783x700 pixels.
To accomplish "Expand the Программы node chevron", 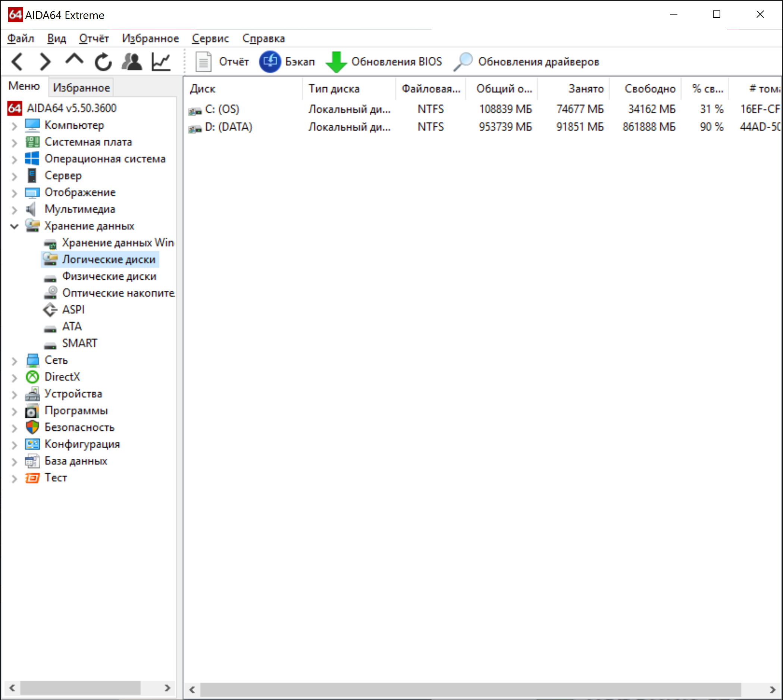I will point(14,412).
